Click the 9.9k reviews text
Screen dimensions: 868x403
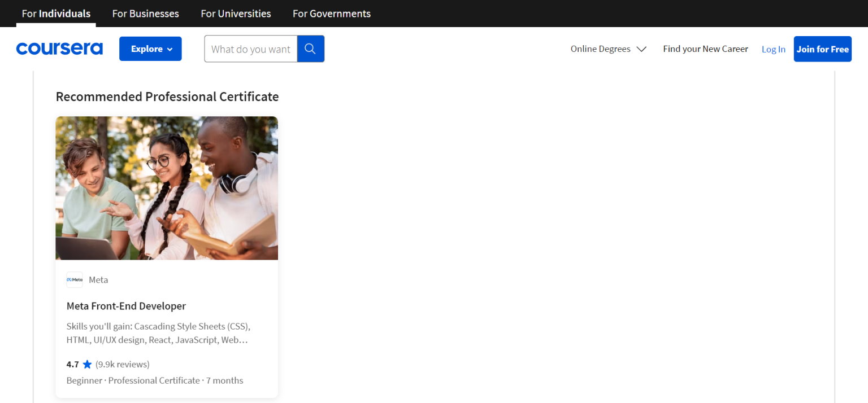pos(123,364)
